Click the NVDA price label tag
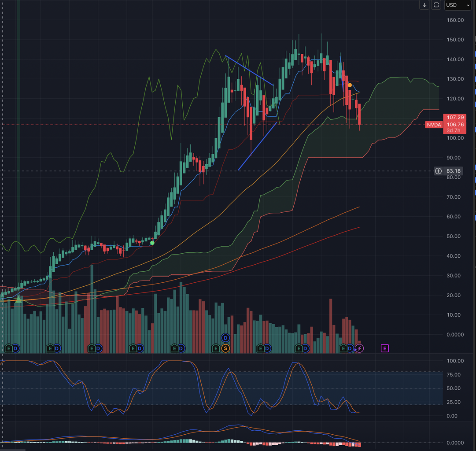This screenshot has width=476, height=451. pyautogui.click(x=434, y=125)
